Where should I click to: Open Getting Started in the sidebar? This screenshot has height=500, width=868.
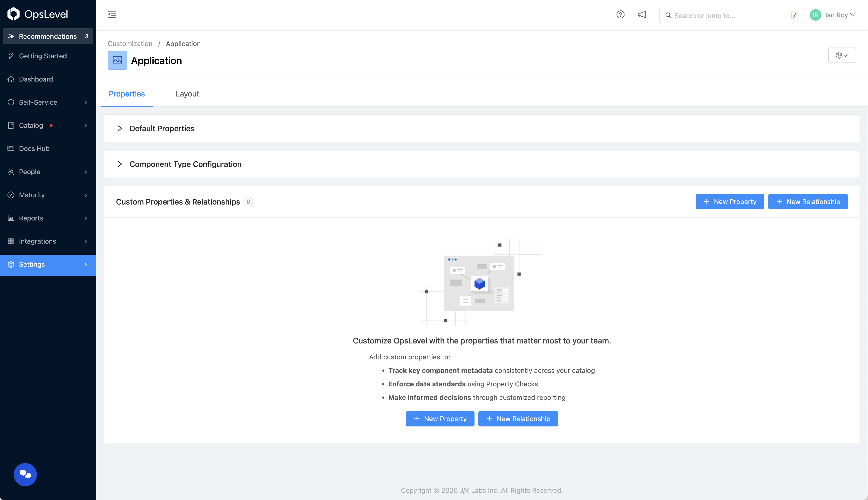[x=48, y=56]
